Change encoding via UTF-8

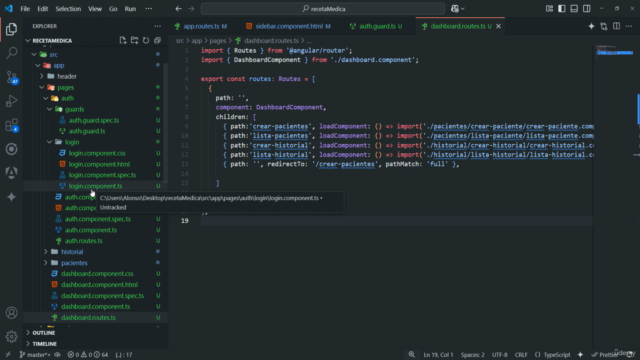click(500, 355)
